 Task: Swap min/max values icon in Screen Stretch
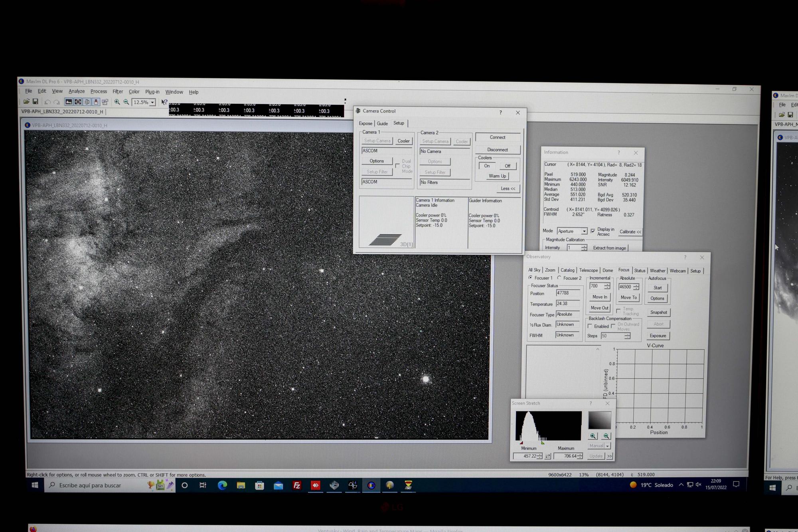click(x=548, y=456)
